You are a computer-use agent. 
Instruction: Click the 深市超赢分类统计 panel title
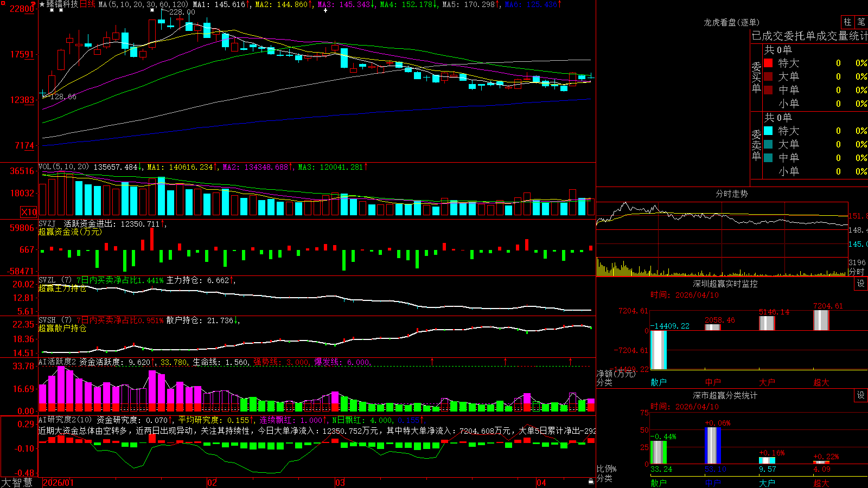pyautogui.click(x=725, y=395)
